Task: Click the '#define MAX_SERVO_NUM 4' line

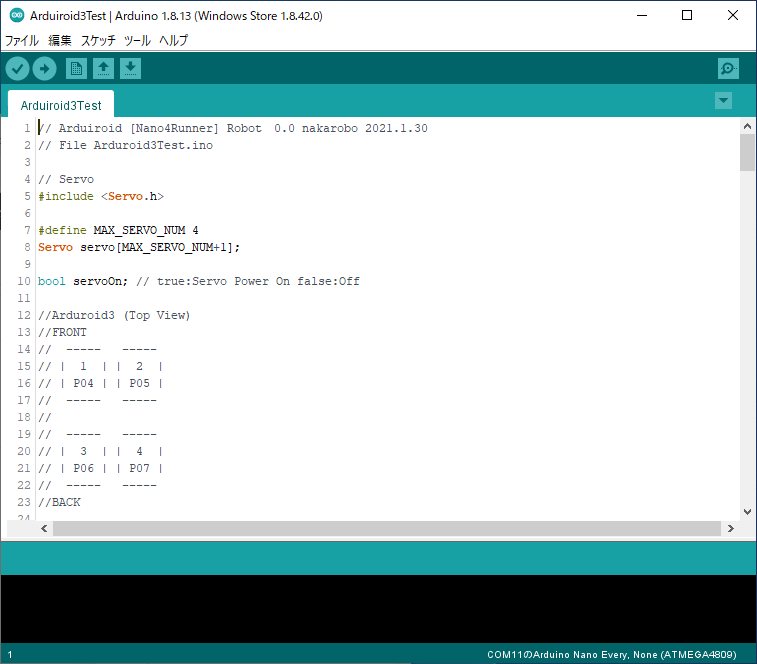Action: click(118, 230)
